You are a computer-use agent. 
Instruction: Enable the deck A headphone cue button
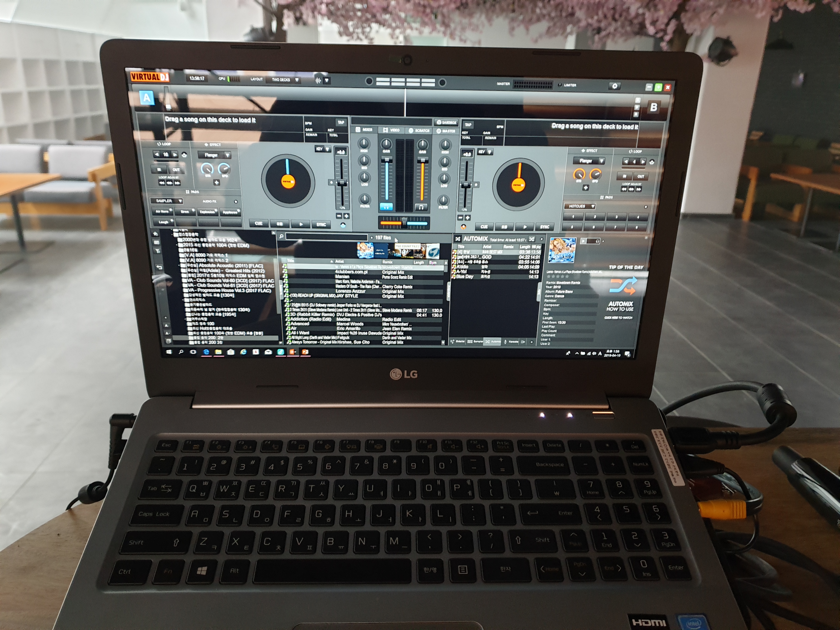[x=386, y=207]
